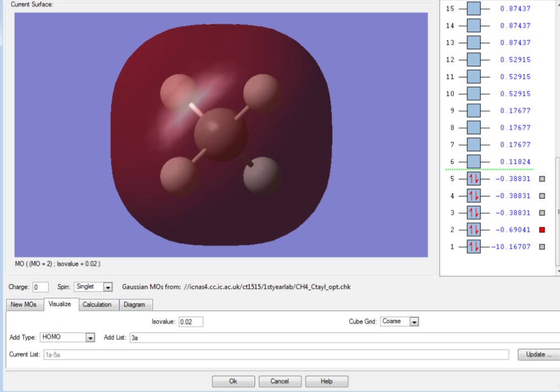The image size is (560, 392).
Task: Click the Ok button
Action: click(x=233, y=382)
